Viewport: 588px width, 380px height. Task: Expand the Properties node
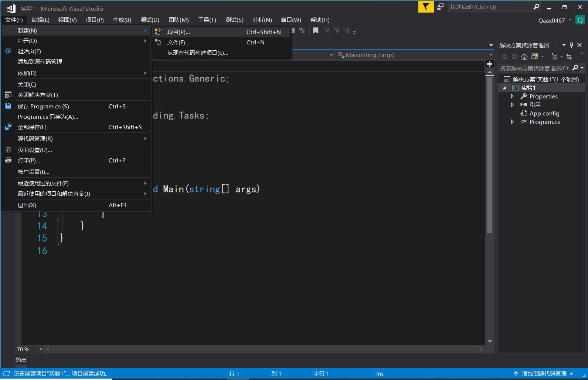(512, 96)
